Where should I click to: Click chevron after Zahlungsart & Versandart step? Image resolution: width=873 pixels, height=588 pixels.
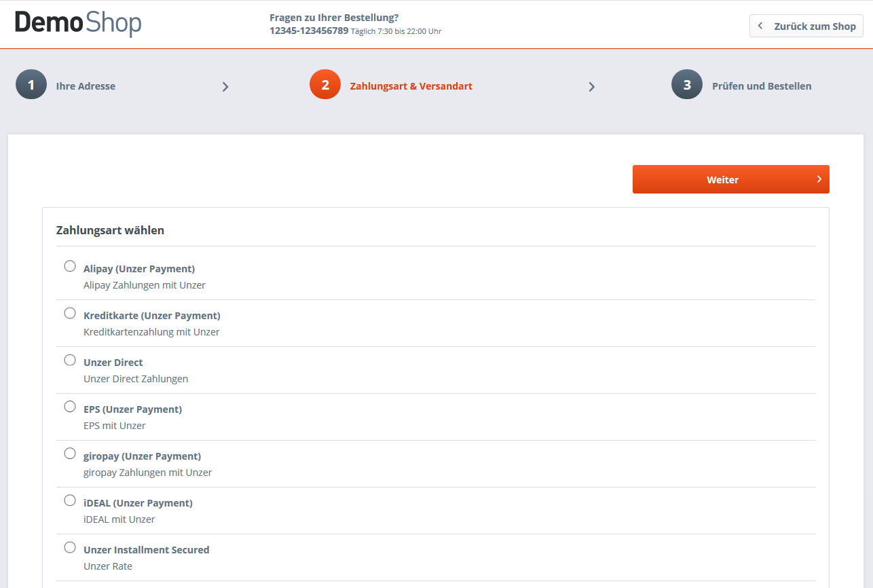coord(591,87)
